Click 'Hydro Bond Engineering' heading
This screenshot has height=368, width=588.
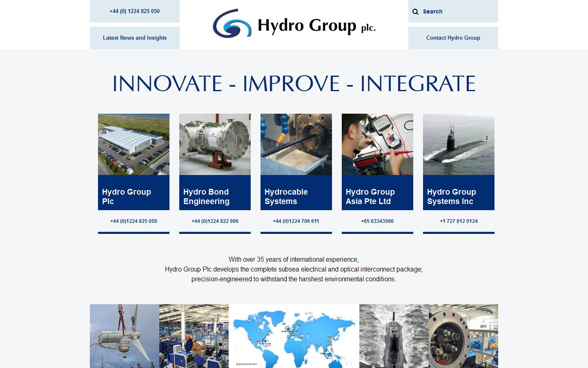pyautogui.click(x=207, y=197)
